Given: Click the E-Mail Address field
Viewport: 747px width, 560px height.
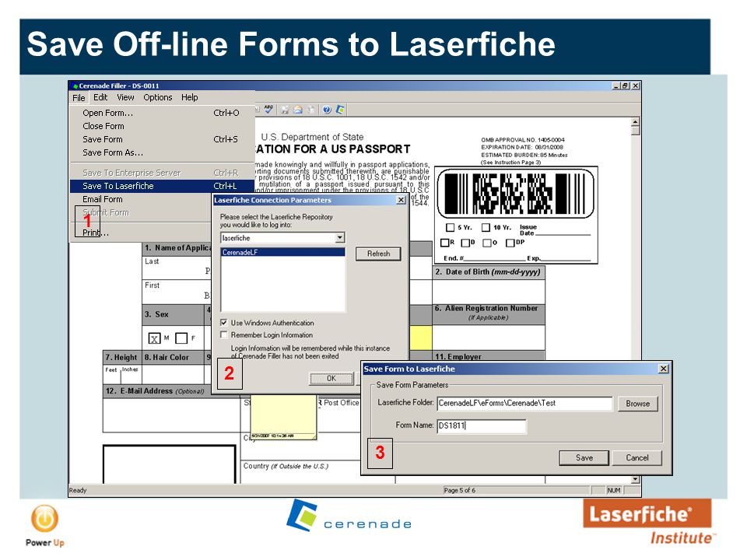Looking at the screenshot, I should coord(171,415).
